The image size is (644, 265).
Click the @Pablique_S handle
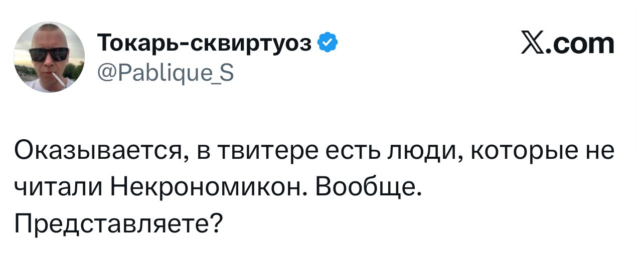(164, 73)
